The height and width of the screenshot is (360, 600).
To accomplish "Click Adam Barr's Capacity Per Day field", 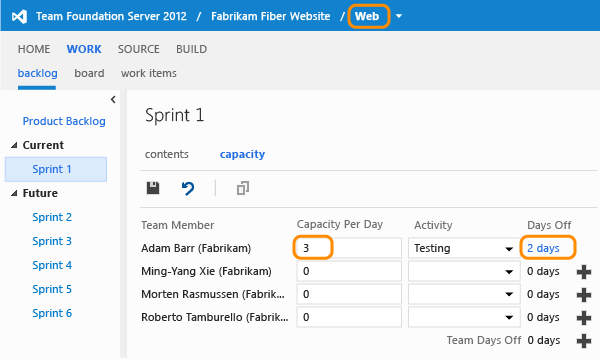I will pyautogui.click(x=349, y=248).
